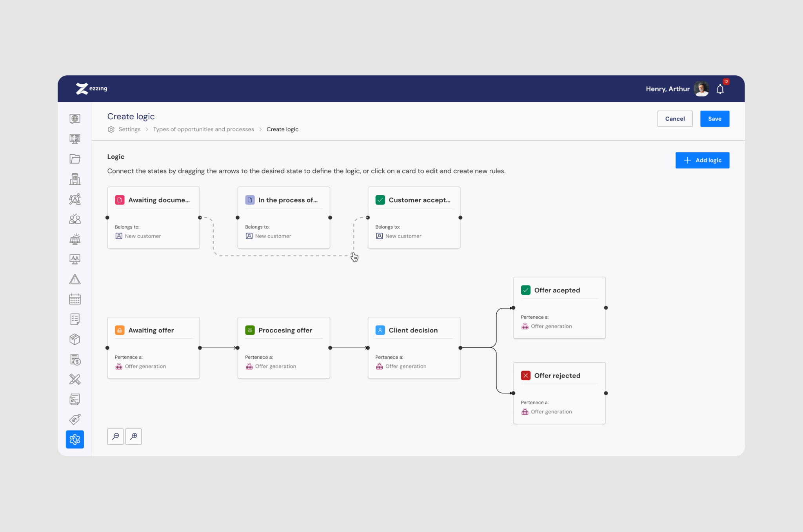Go to Types of opportunities and processes breadcrumb
The height and width of the screenshot is (532, 803).
coord(203,129)
